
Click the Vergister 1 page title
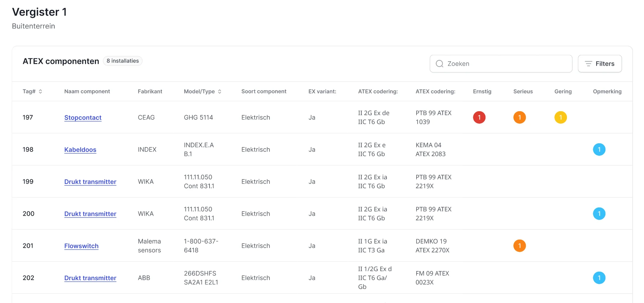(39, 12)
